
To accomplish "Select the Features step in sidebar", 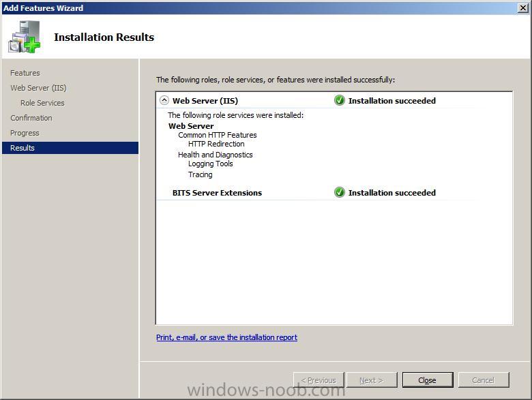I will [x=25, y=73].
